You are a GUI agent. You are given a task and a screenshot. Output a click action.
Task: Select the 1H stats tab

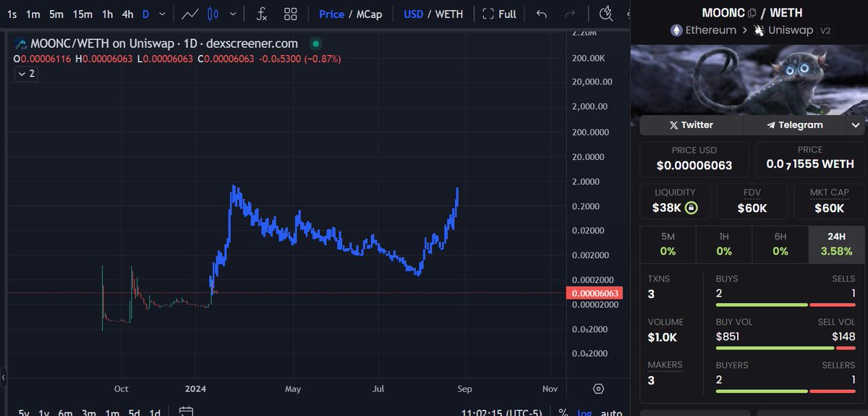(724, 245)
